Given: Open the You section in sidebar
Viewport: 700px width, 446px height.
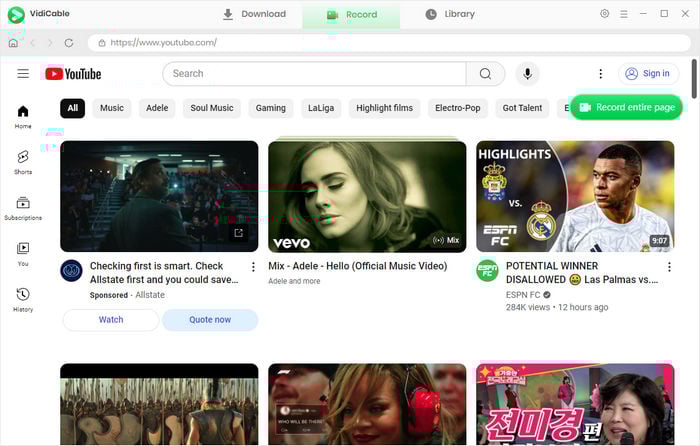Looking at the screenshot, I should click(x=23, y=254).
